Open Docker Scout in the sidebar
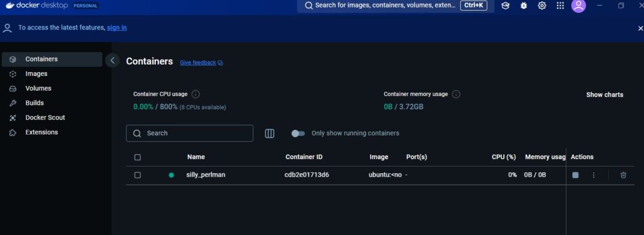This screenshot has height=235, width=644. tap(52, 117)
